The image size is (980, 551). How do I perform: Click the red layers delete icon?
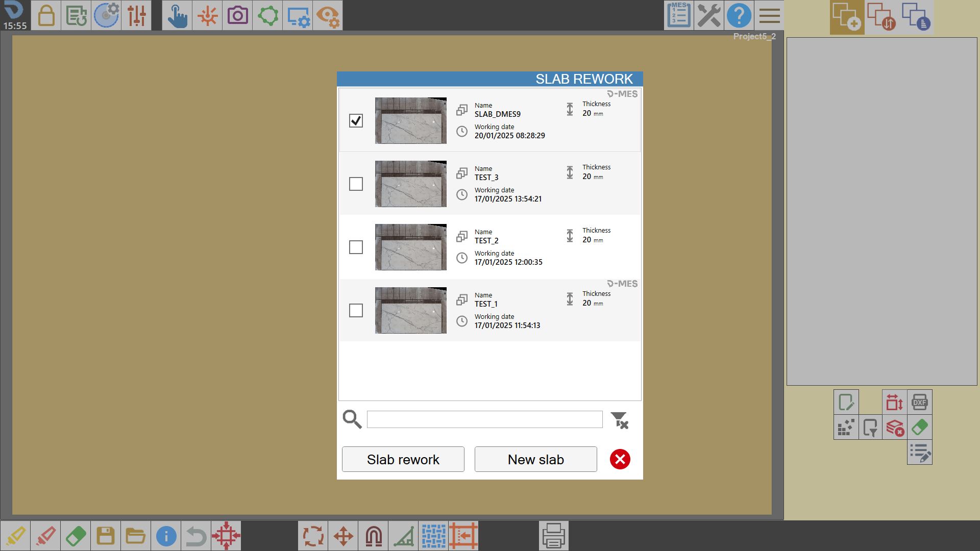coord(895,427)
